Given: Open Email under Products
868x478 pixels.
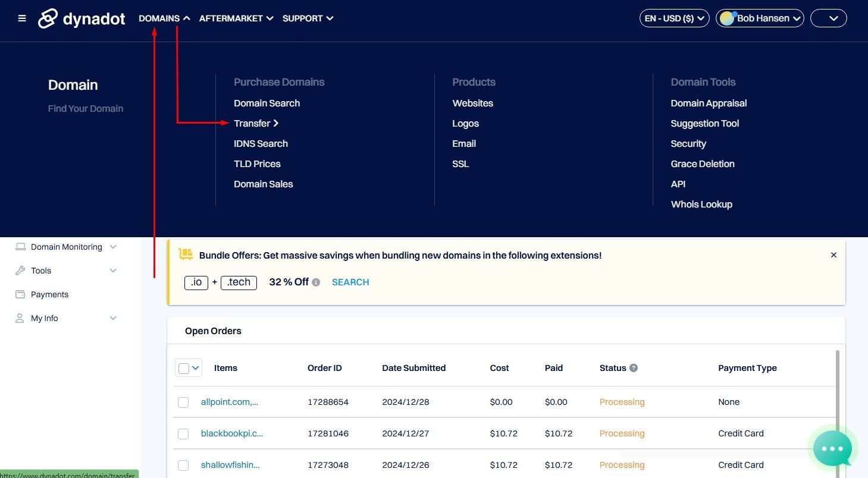Looking at the screenshot, I should tap(464, 144).
